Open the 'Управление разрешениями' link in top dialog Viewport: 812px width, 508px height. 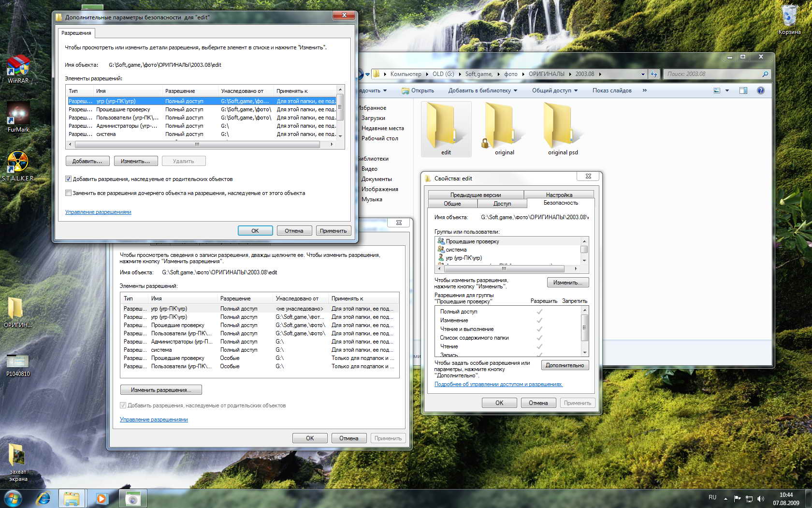pos(98,212)
